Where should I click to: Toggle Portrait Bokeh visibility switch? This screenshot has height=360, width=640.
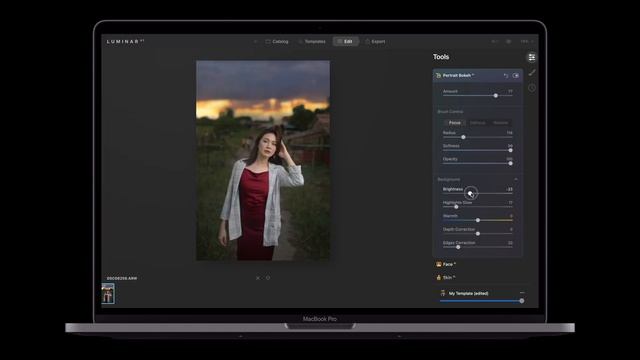point(516,76)
